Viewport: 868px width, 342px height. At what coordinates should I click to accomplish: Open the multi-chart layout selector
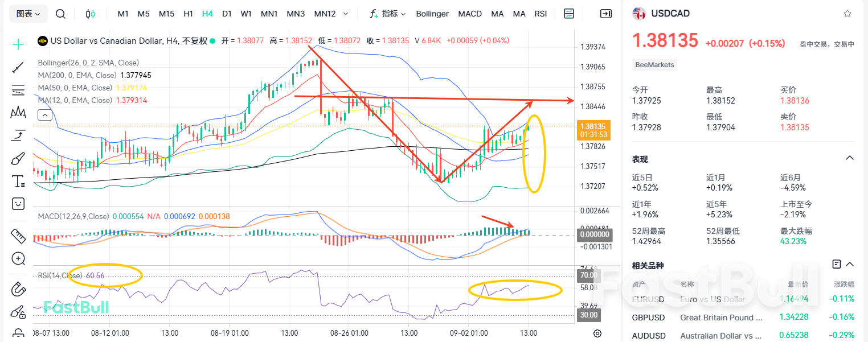(568, 13)
